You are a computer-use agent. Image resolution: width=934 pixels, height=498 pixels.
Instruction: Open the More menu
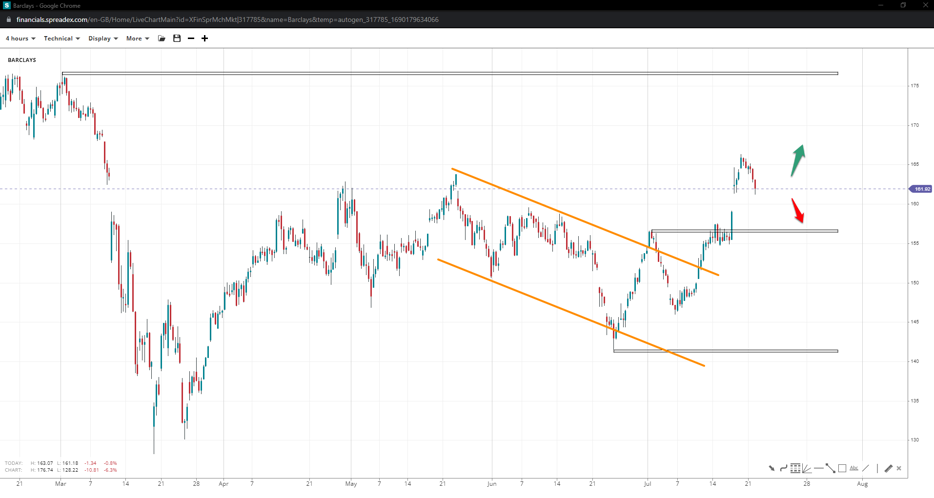[x=137, y=39]
